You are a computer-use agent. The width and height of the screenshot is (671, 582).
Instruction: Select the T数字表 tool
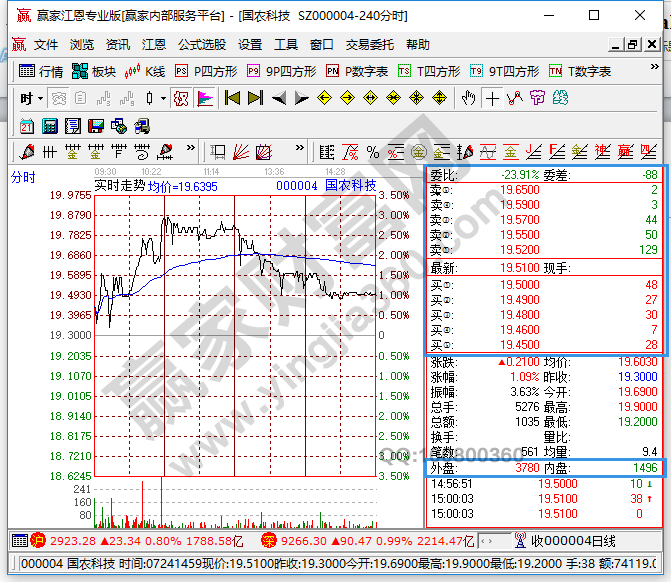point(580,72)
